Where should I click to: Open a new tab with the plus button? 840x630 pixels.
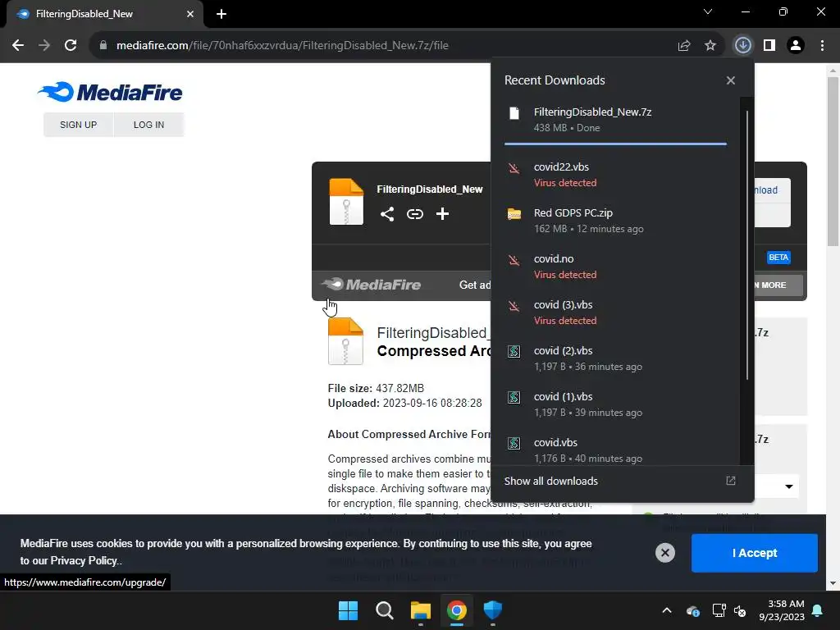pyautogui.click(x=221, y=14)
